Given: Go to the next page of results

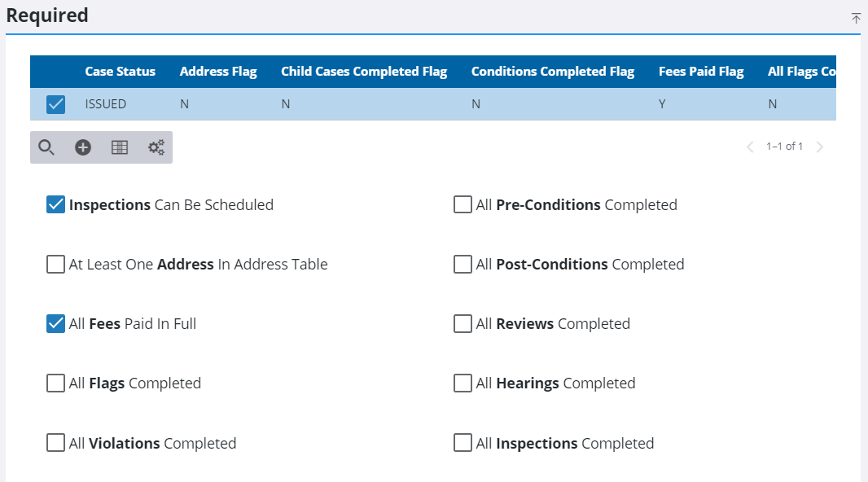Looking at the screenshot, I should click(x=820, y=147).
